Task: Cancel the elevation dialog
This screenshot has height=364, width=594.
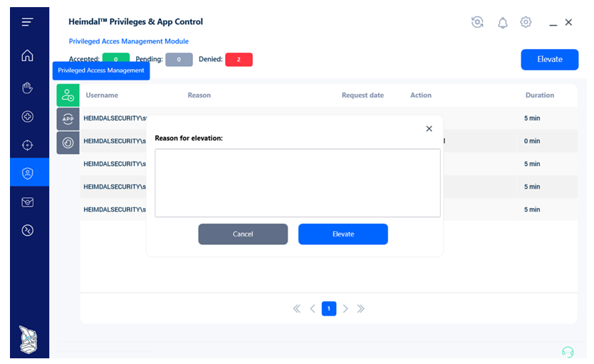Action: tap(243, 234)
